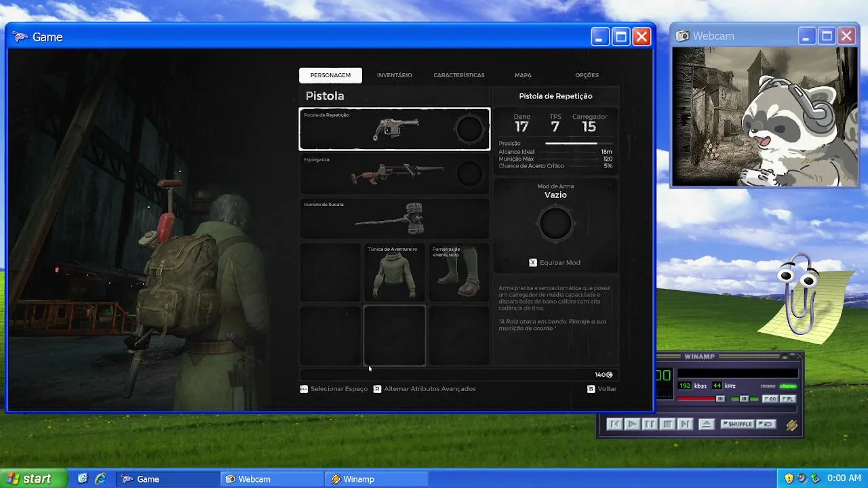Click Winamp previous track button
This screenshot has height=488, width=868.
click(x=614, y=424)
